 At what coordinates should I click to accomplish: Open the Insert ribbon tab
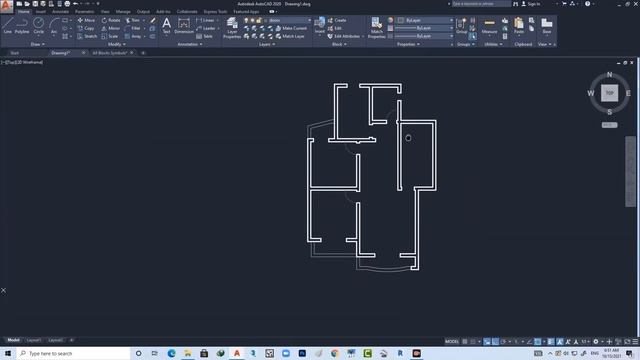tap(41, 11)
